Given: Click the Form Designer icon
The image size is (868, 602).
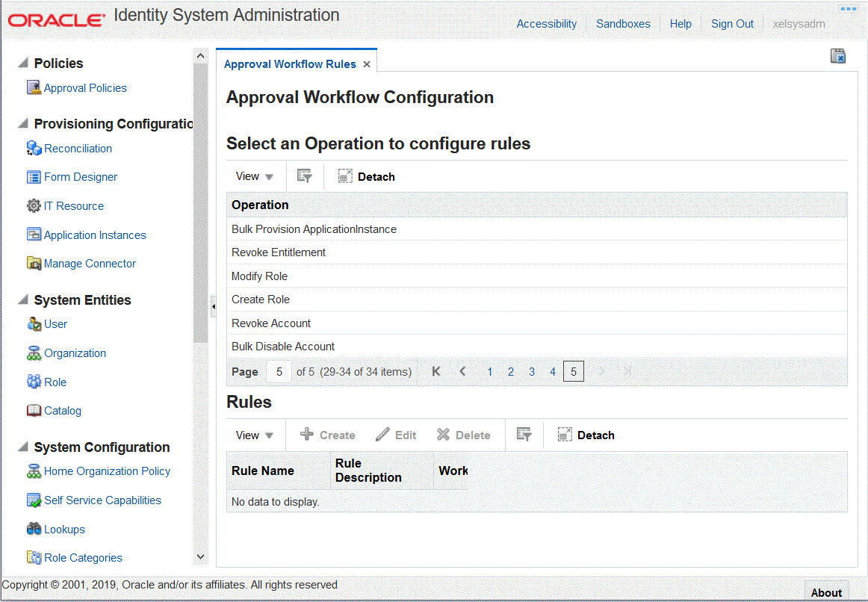Looking at the screenshot, I should point(34,177).
